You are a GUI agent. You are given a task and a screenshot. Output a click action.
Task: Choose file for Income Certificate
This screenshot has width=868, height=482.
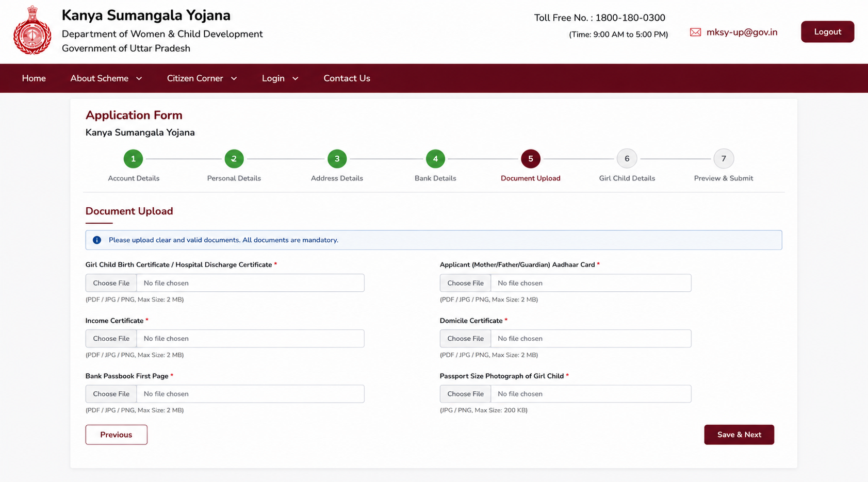click(x=111, y=339)
